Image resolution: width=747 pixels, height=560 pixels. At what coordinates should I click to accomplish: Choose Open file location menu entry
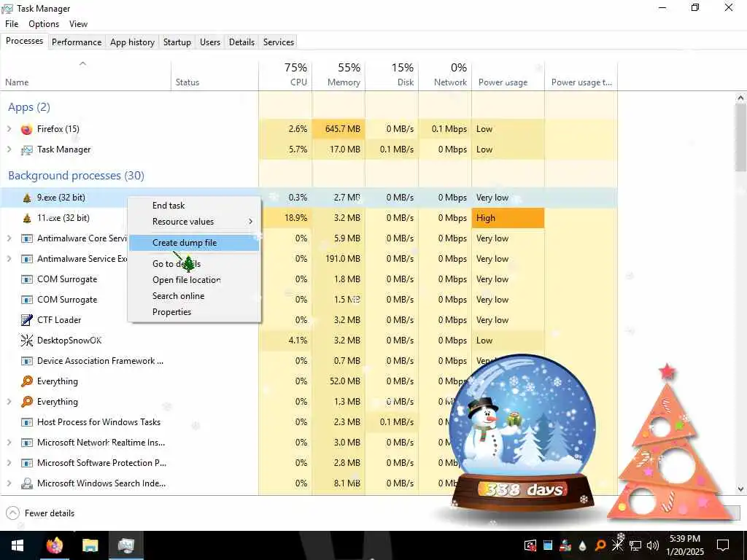pos(194,280)
